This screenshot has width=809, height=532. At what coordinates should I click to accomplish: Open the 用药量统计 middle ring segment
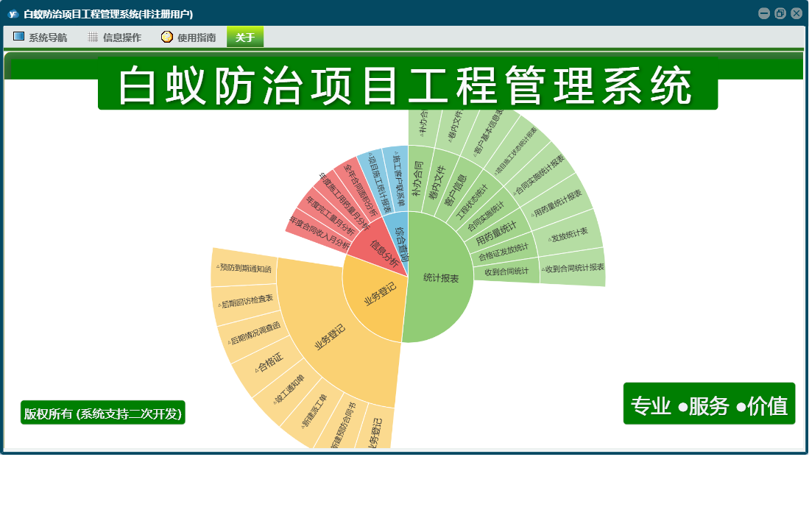pos(496,233)
